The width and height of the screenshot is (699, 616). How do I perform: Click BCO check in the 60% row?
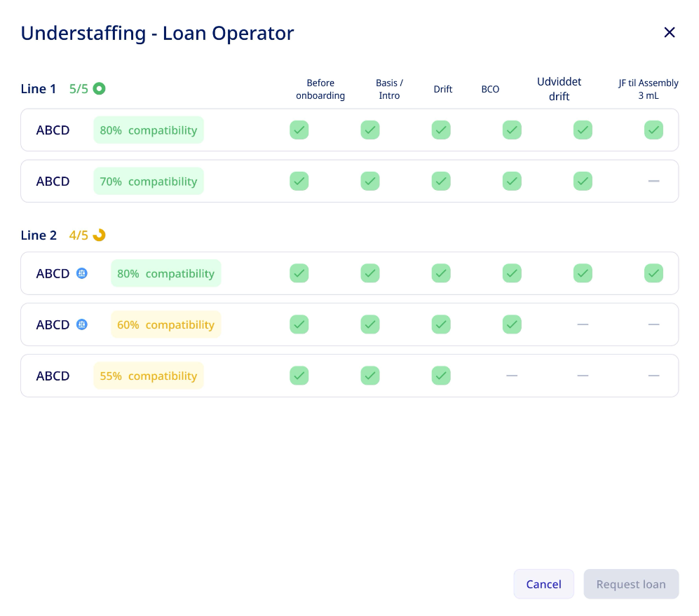coord(512,324)
